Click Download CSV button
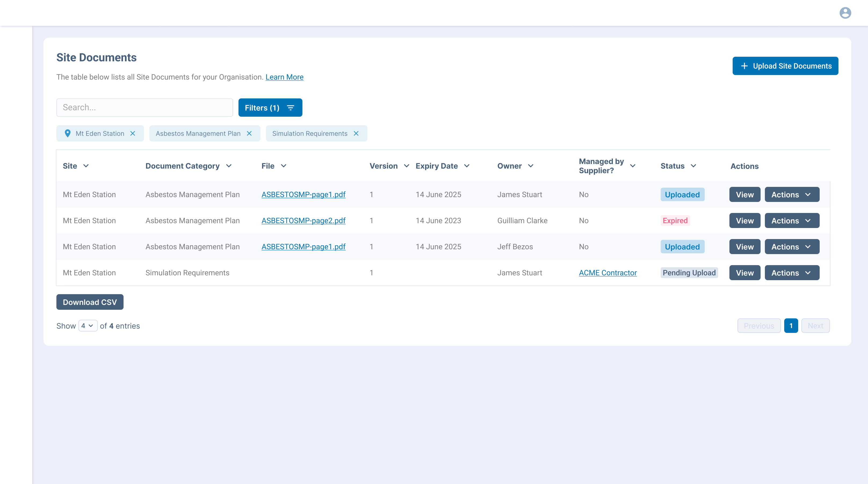The height and width of the screenshot is (484, 868). pyautogui.click(x=90, y=302)
